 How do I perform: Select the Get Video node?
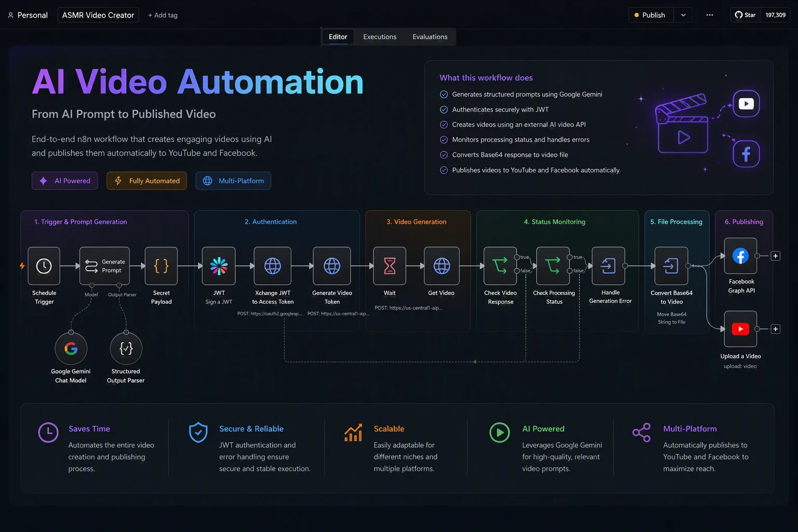coord(442,266)
